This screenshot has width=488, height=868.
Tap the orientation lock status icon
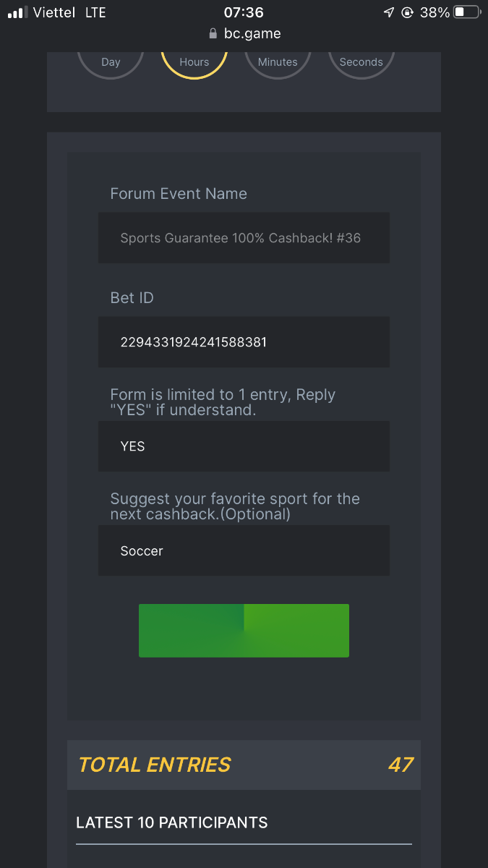click(408, 12)
